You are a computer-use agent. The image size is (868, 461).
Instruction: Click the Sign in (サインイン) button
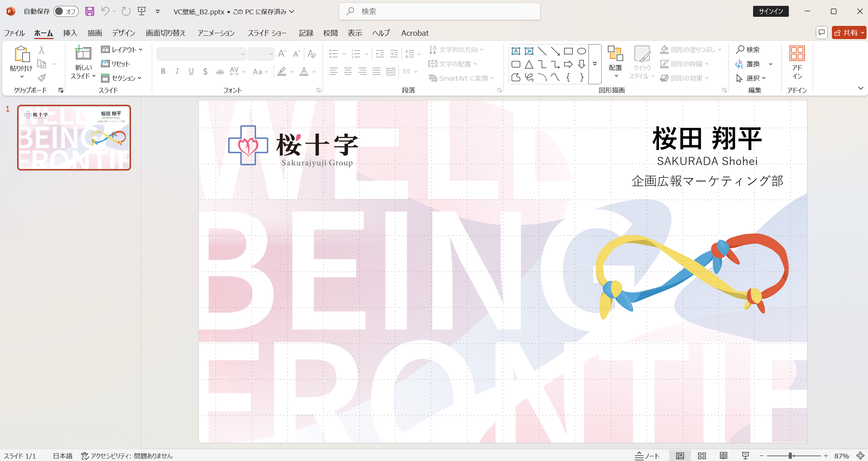(x=771, y=11)
